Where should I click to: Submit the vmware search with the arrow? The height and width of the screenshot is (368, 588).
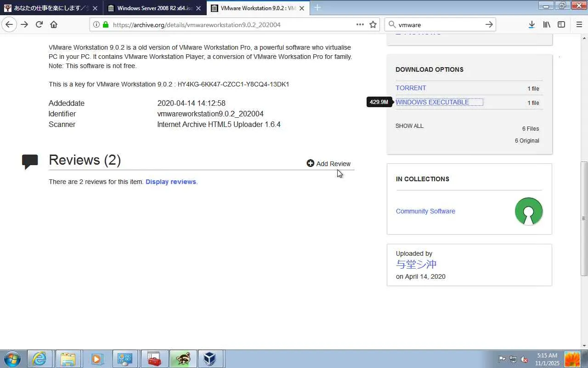tap(489, 25)
